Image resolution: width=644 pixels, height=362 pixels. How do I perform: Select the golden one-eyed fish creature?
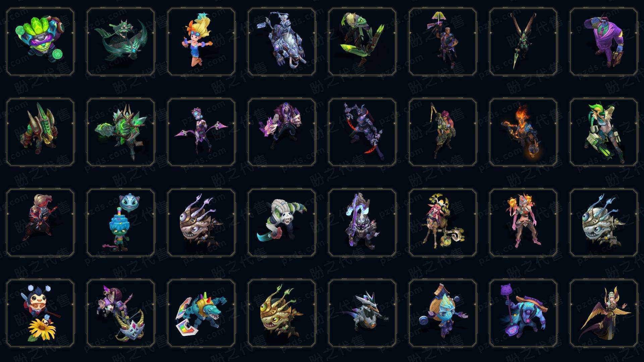(282, 313)
